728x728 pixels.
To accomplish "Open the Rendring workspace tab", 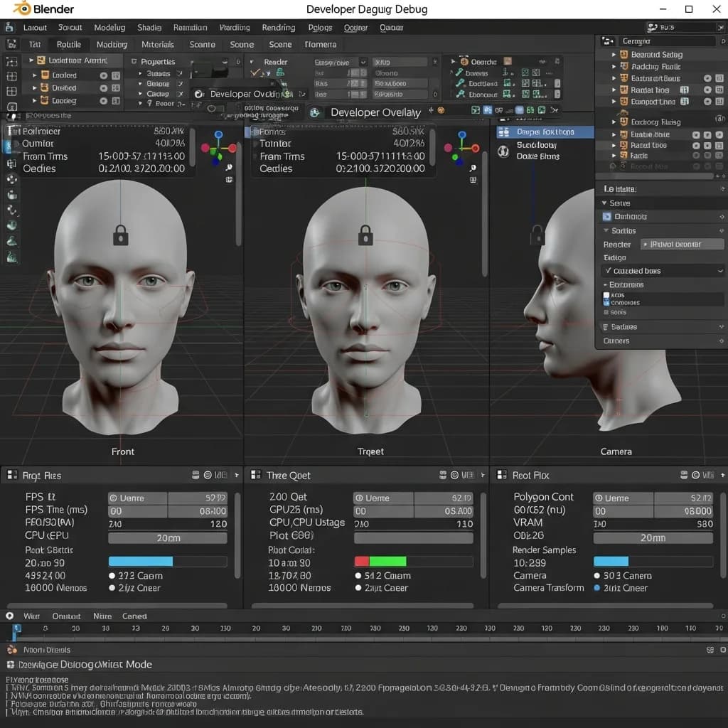I will click(278, 28).
